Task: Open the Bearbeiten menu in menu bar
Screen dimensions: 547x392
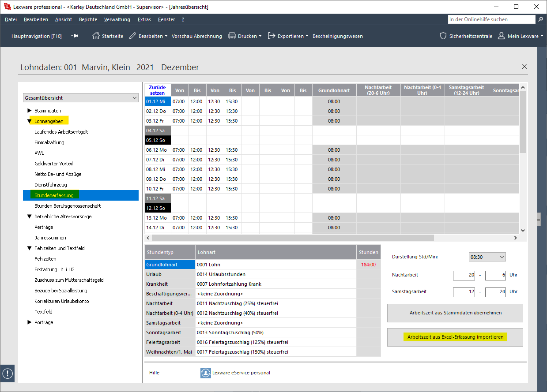Action: (x=36, y=19)
